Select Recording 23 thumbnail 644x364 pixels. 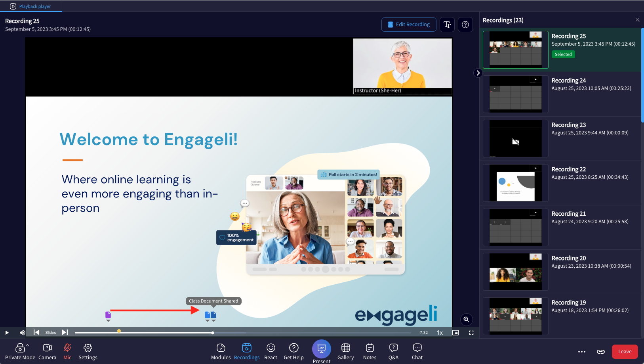pyautogui.click(x=516, y=138)
